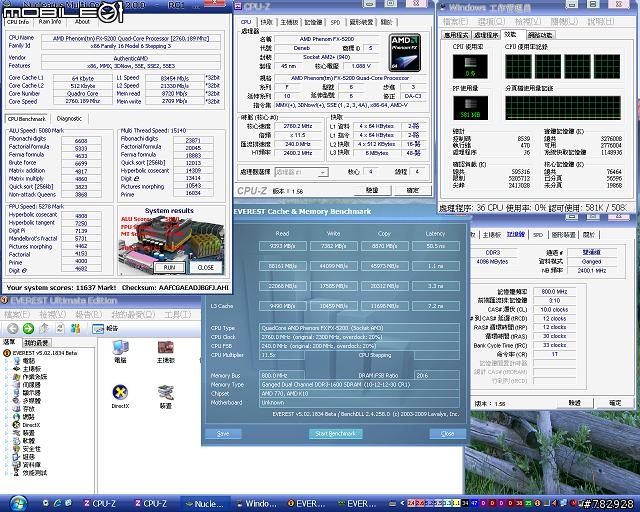640x512 pixels.
Task: Open 報告(R) menu in EVEREST
Action: [88, 315]
